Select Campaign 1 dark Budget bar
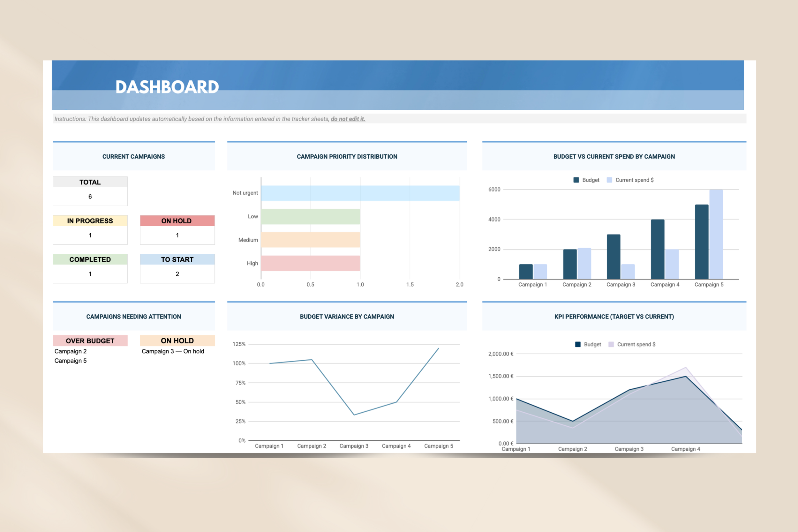 pyautogui.click(x=526, y=272)
